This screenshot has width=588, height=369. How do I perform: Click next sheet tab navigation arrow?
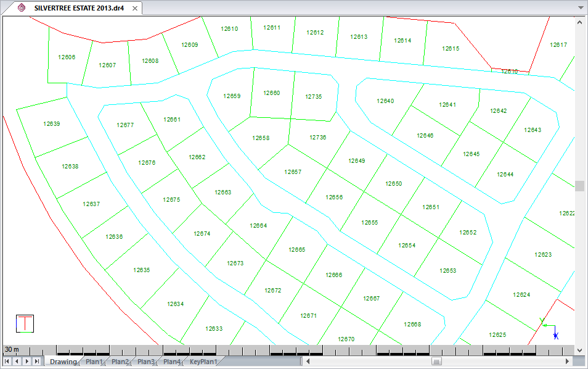tap(27, 361)
